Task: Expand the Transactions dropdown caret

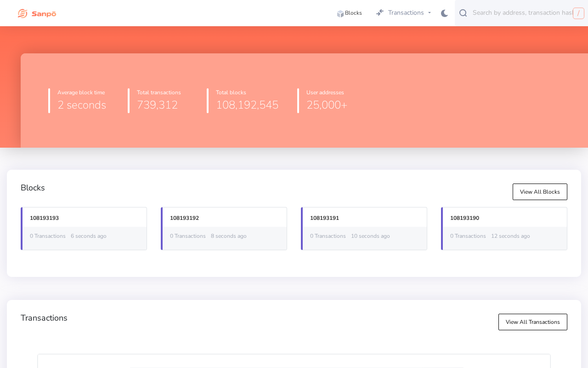Action: 430,13
